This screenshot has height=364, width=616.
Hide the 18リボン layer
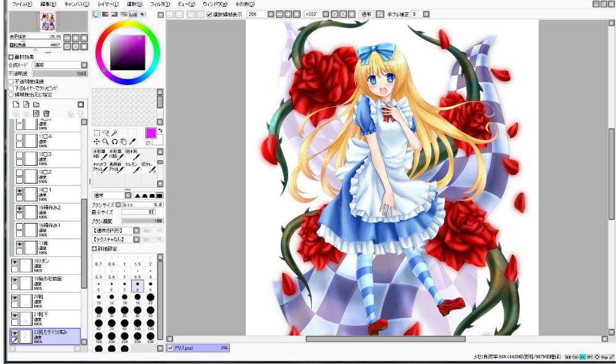click(14, 262)
